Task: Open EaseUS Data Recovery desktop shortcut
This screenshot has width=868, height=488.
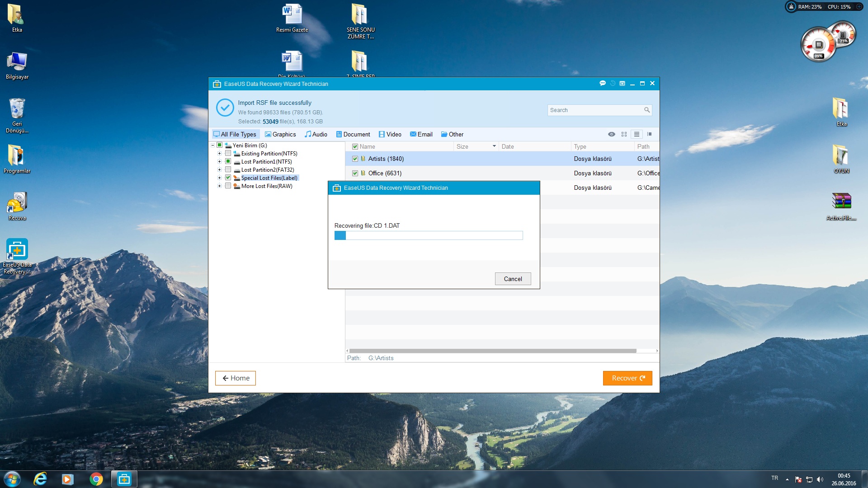Action: pos(17,256)
